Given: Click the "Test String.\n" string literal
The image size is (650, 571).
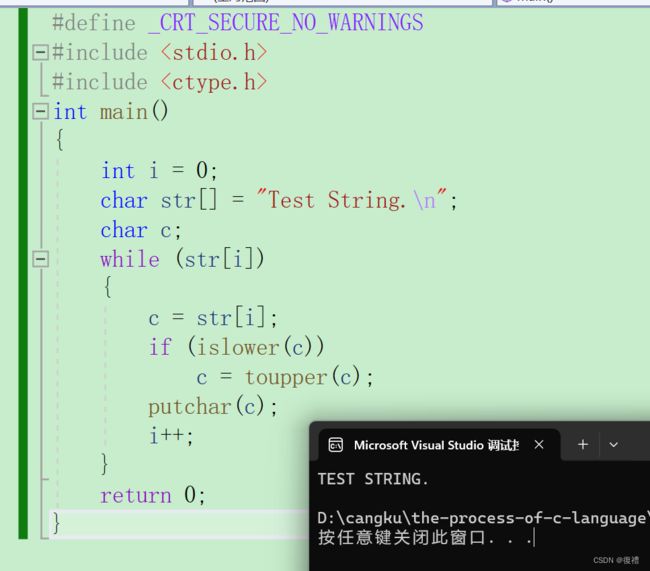Looking at the screenshot, I should point(352,200).
